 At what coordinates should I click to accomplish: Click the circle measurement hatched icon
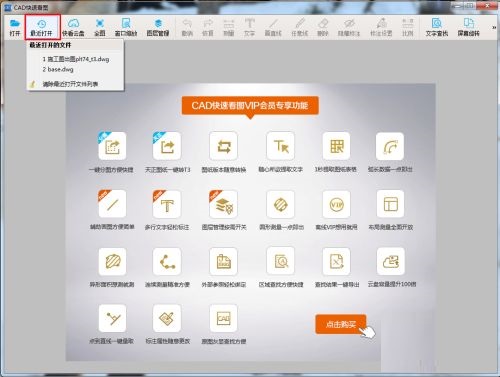coord(281,204)
